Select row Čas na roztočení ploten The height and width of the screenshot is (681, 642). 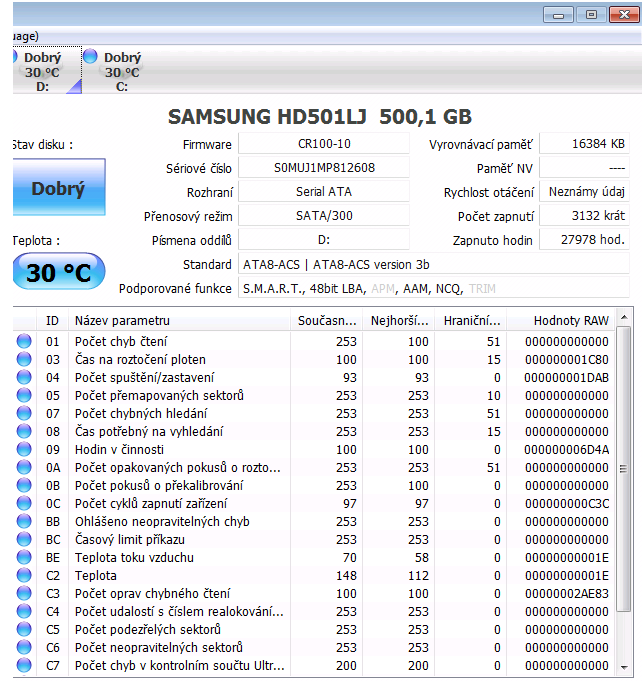coord(314,360)
